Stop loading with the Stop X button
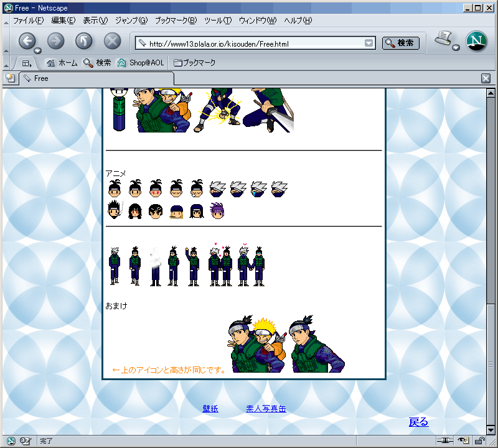 click(113, 41)
